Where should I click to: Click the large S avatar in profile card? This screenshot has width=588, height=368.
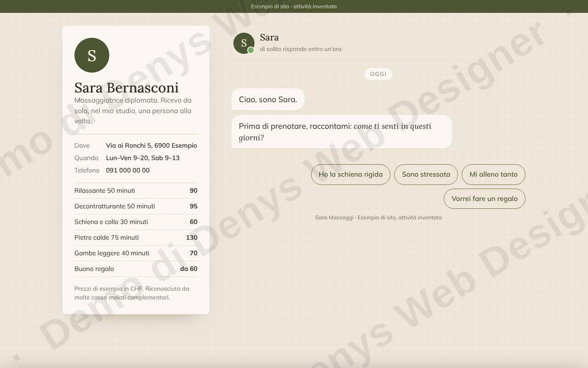[x=92, y=55]
